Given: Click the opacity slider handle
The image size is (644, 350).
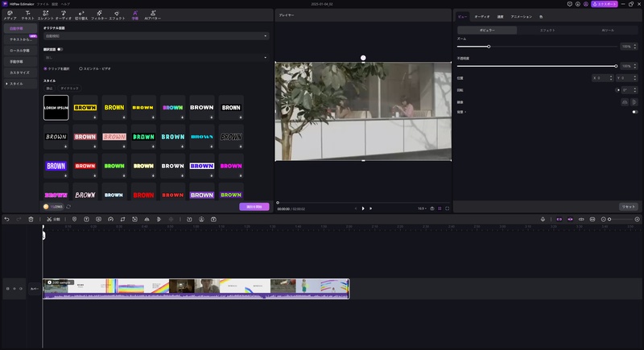Looking at the screenshot, I should [616, 66].
